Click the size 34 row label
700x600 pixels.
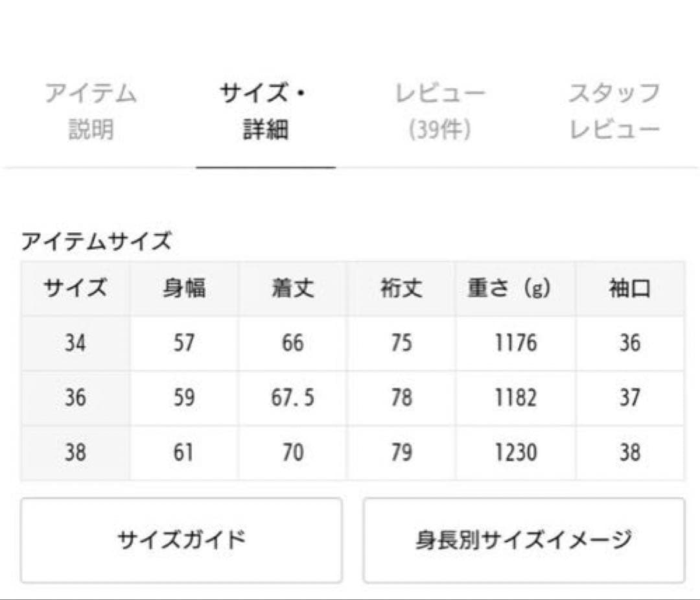pos(75,342)
